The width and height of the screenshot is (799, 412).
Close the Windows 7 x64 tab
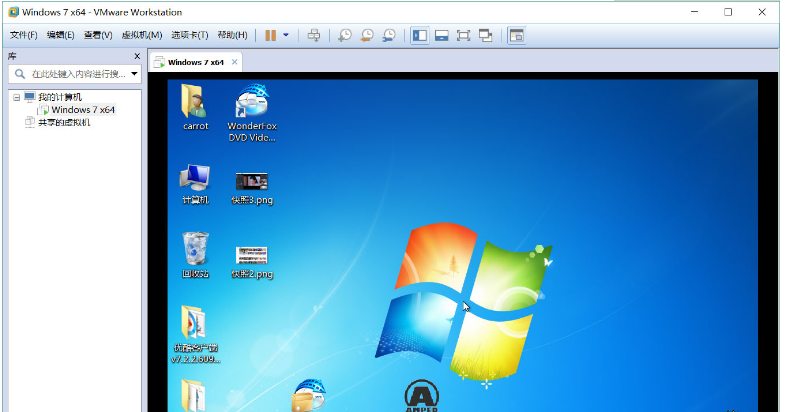[234, 62]
